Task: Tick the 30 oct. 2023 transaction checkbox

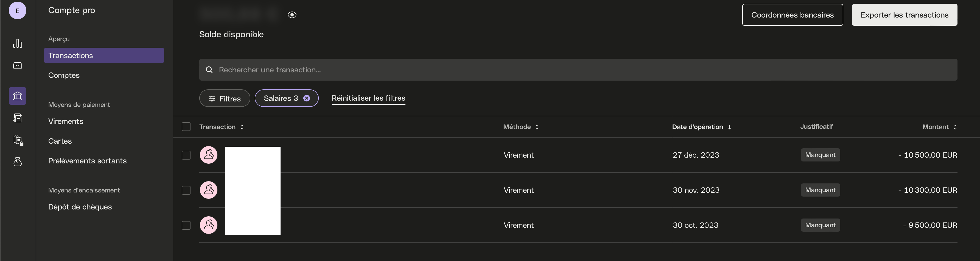Action: 186,225
